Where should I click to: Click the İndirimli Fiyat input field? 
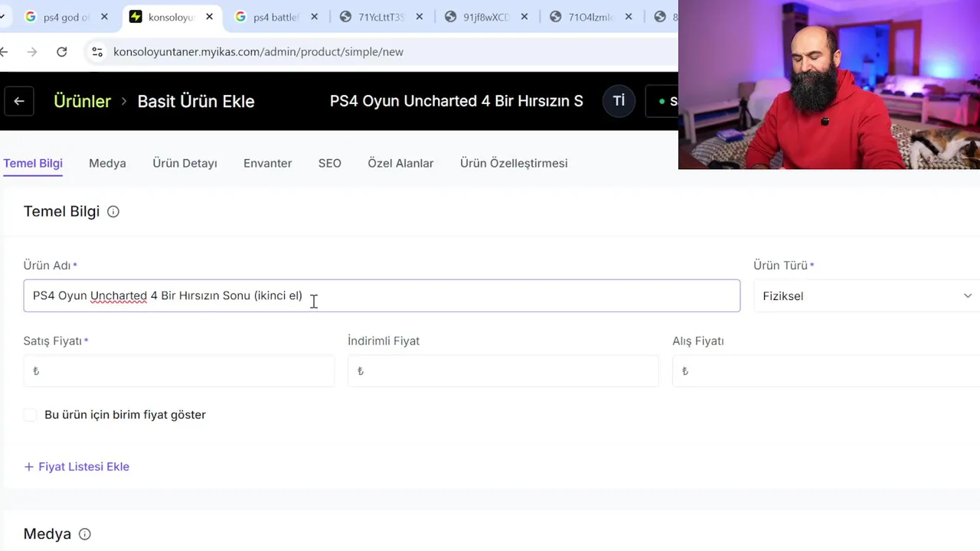503,371
